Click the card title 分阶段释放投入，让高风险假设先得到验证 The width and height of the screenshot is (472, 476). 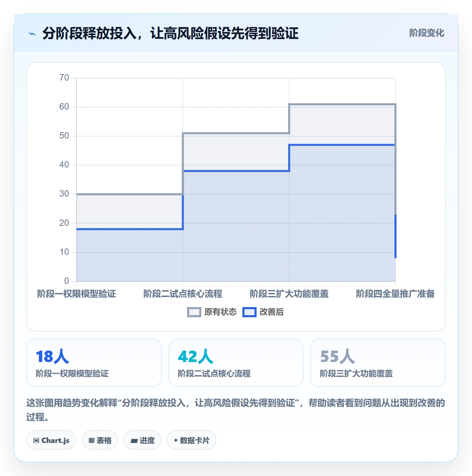[x=170, y=33]
